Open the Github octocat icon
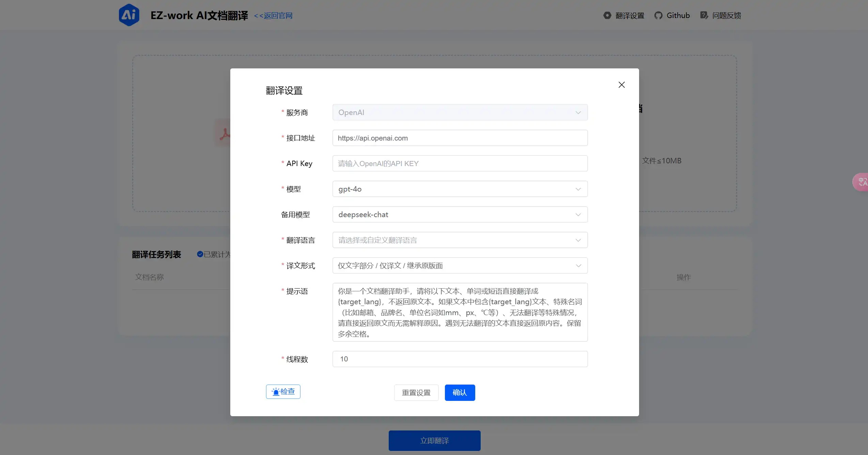Screen dimensions: 868x455 click(x=658, y=15)
